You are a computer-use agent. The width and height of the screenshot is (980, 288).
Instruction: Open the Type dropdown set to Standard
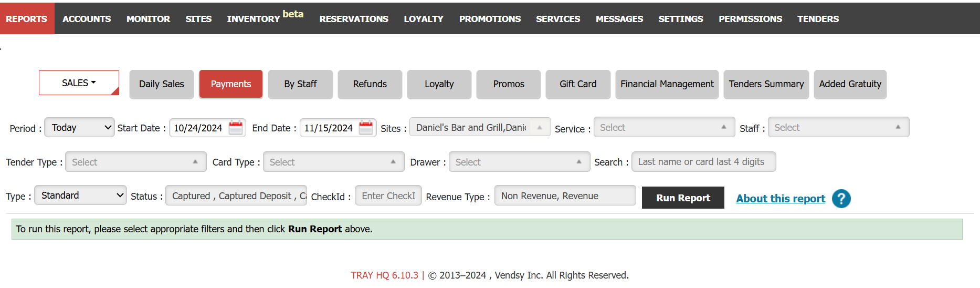(x=80, y=196)
